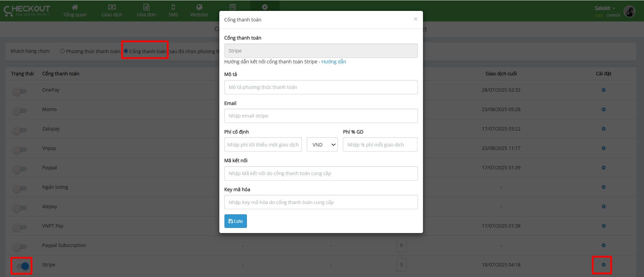Click the Mã kết nối input field
Screen dimensions: 644x277
pos(321,173)
